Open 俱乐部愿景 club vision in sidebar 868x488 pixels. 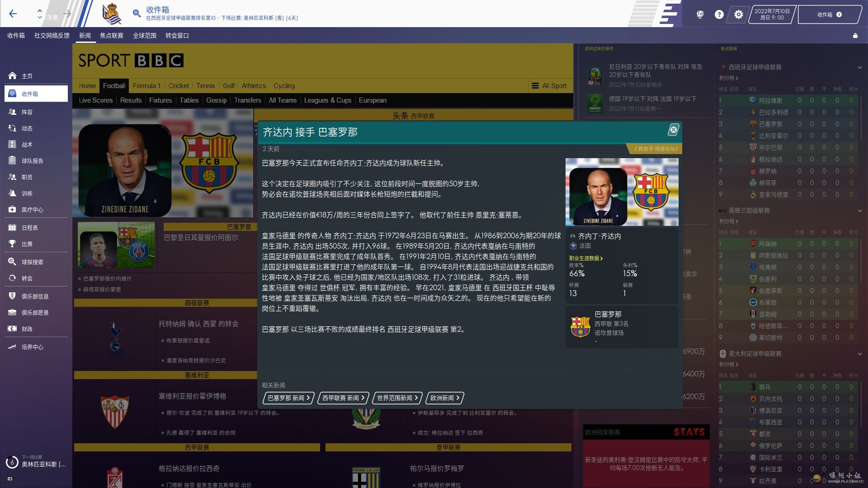(36, 313)
